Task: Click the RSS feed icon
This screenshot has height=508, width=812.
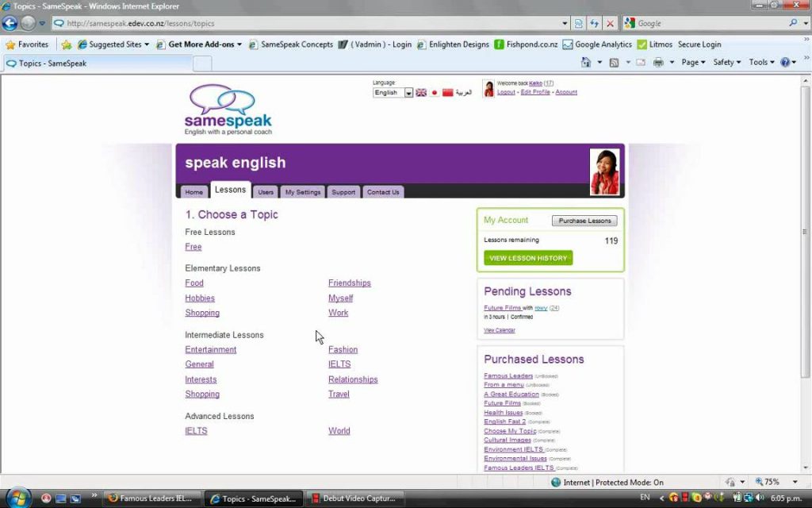Action: [615, 62]
